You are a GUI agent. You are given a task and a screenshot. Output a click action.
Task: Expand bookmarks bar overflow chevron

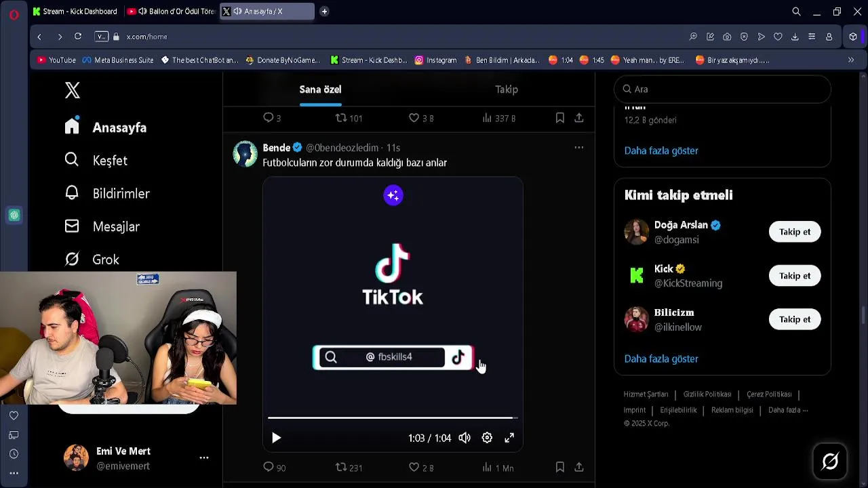tap(851, 60)
